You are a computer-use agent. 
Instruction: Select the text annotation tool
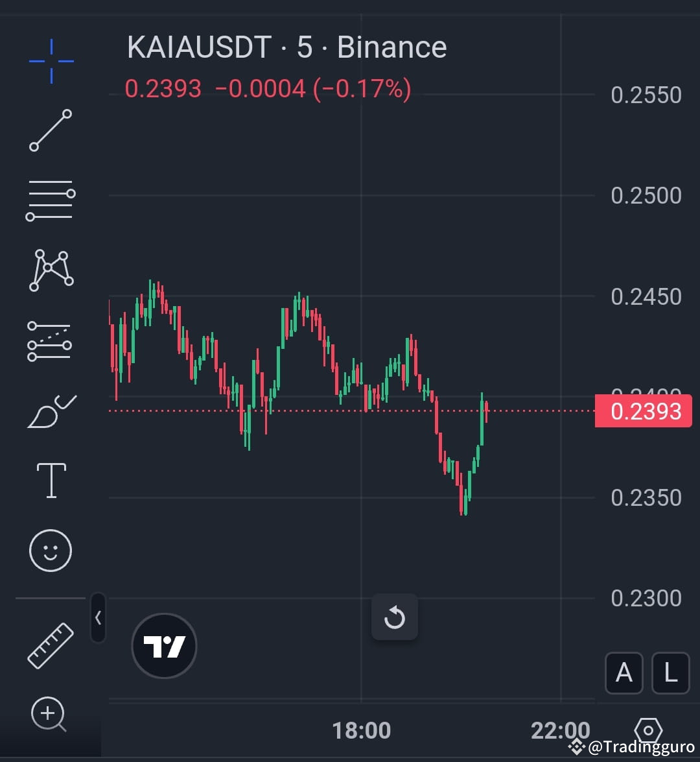pos(51,479)
